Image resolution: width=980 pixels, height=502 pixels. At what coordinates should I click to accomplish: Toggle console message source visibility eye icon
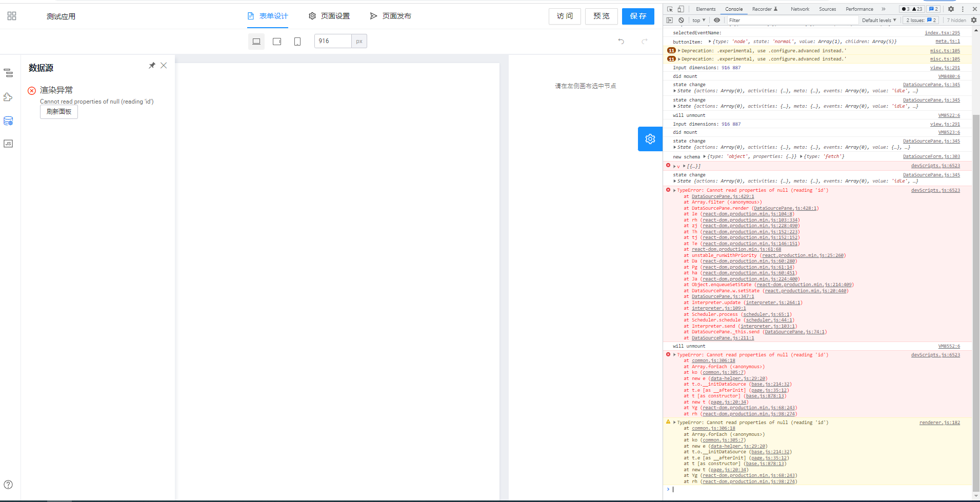coord(716,20)
